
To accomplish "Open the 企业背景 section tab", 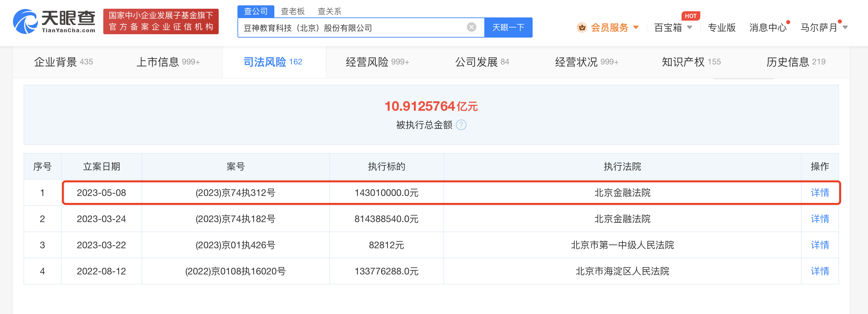I will [63, 62].
